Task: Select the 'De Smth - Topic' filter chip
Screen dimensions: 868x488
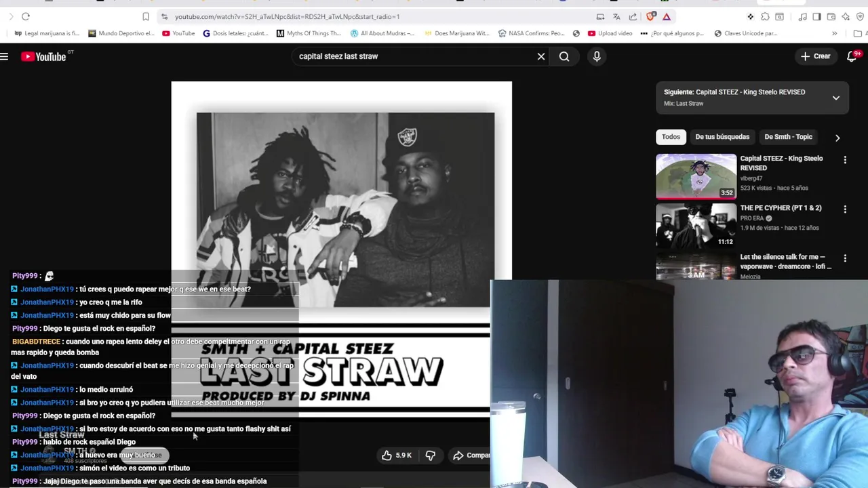Action: (x=788, y=137)
